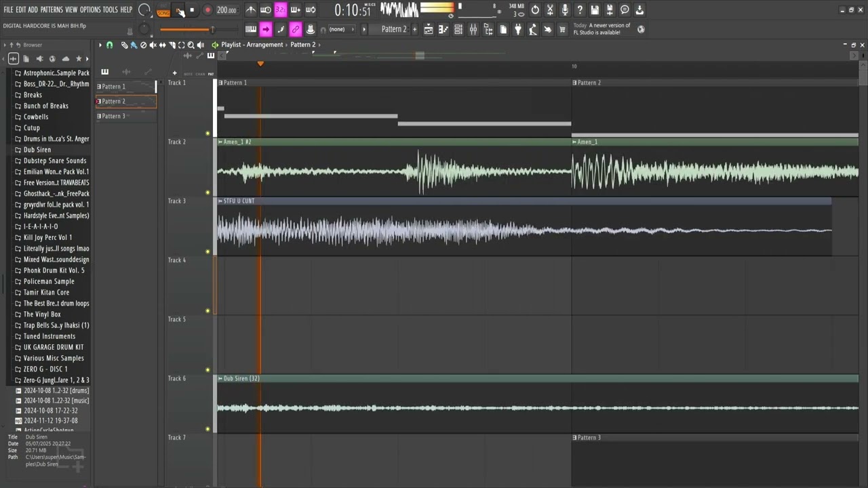Click the orange playhead marker on timeline
Viewport: 868px width, 488px height.
[260, 64]
